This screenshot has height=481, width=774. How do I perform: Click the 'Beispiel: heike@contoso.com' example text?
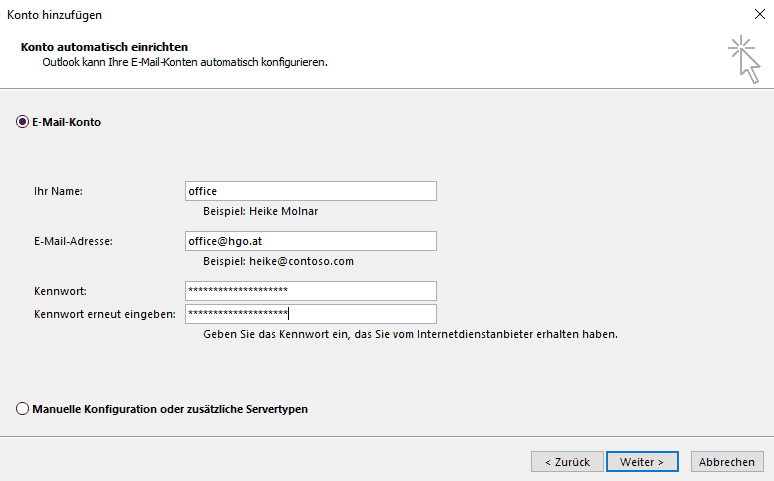tap(278, 261)
